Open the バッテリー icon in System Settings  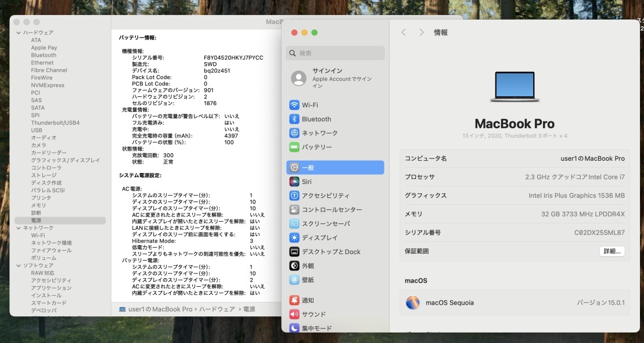click(294, 147)
